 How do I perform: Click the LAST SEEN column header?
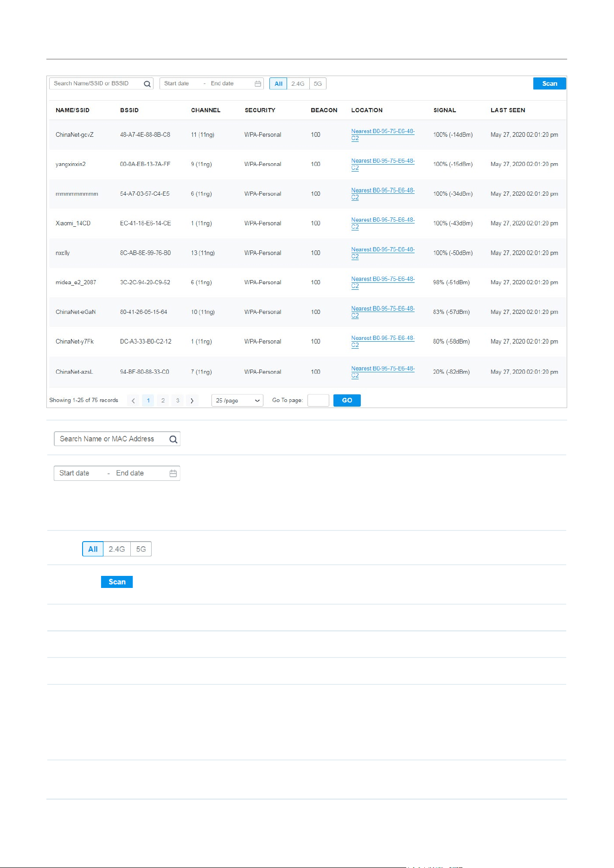508,110
